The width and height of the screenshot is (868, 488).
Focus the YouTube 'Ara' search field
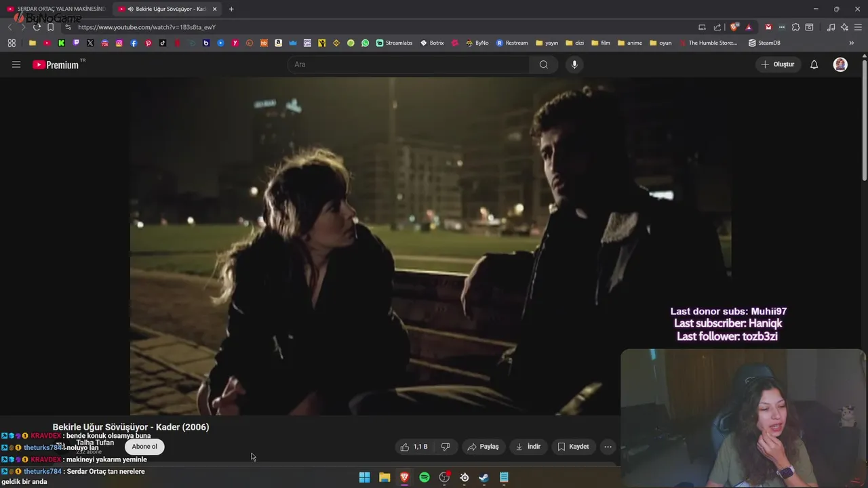coord(409,64)
